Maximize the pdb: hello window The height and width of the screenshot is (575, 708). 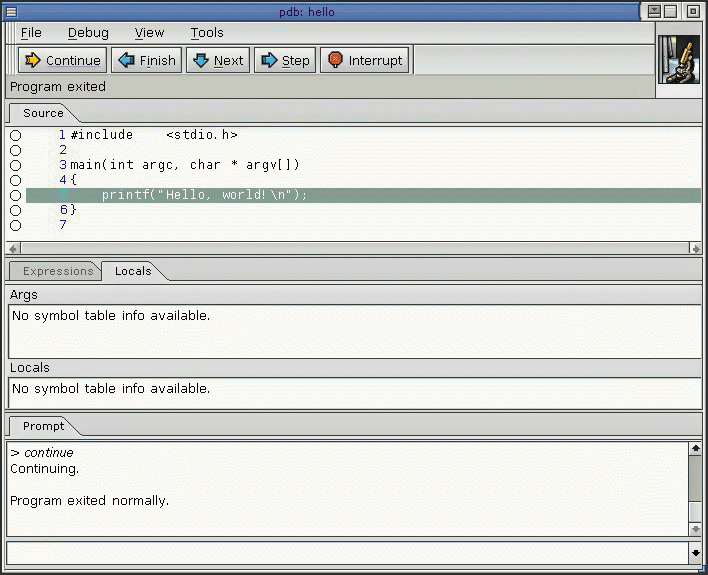click(x=671, y=12)
